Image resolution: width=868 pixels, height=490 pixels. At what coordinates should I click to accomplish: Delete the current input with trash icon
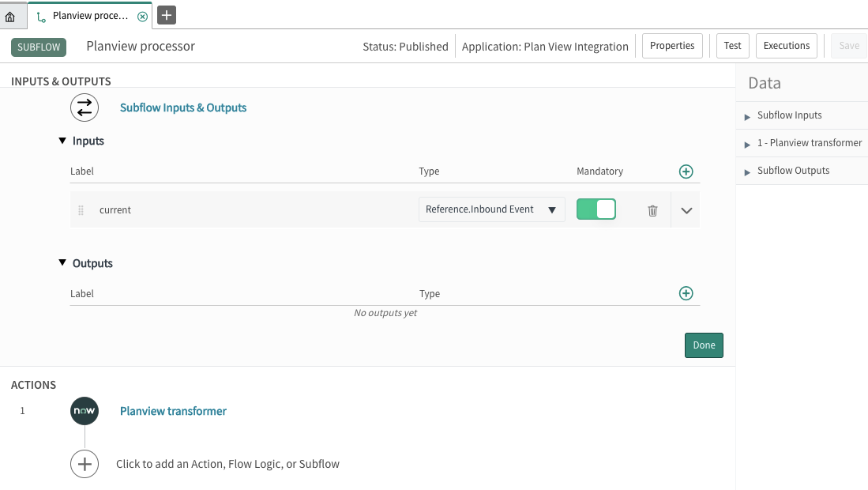(x=652, y=210)
